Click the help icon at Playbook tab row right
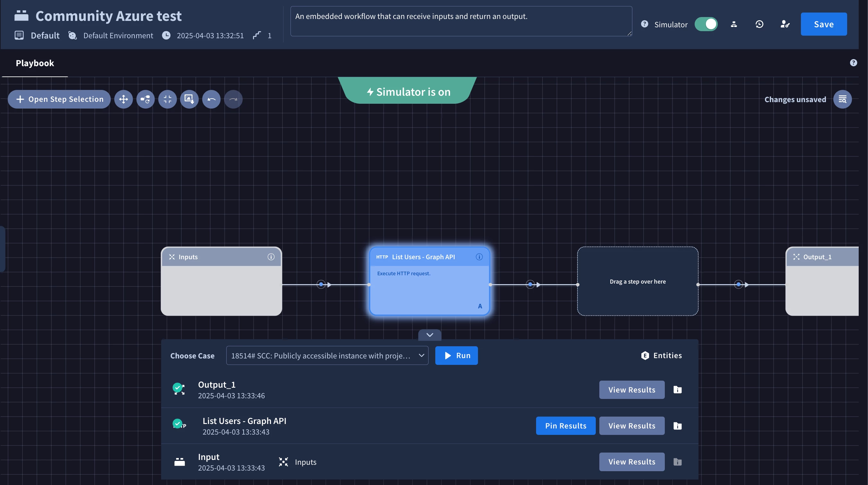The height and width of the screenshot is (485, 868). click(853, 63)
